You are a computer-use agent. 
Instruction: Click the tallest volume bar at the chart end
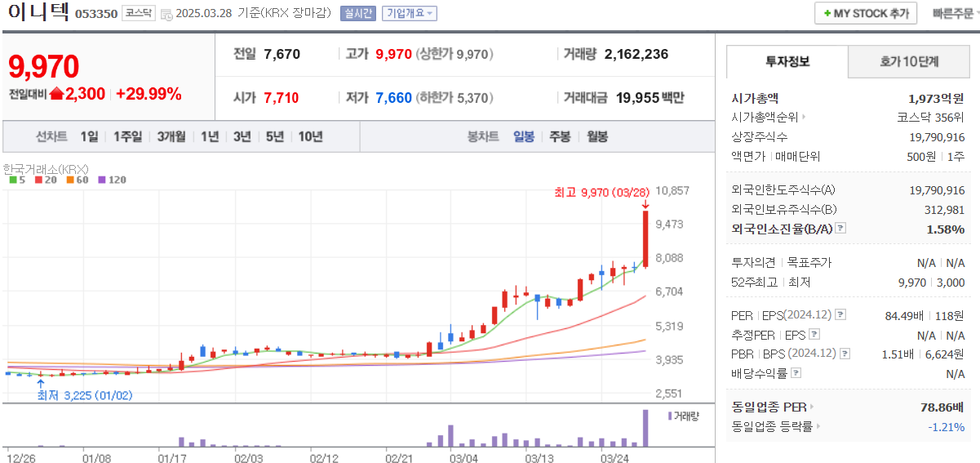645,429
